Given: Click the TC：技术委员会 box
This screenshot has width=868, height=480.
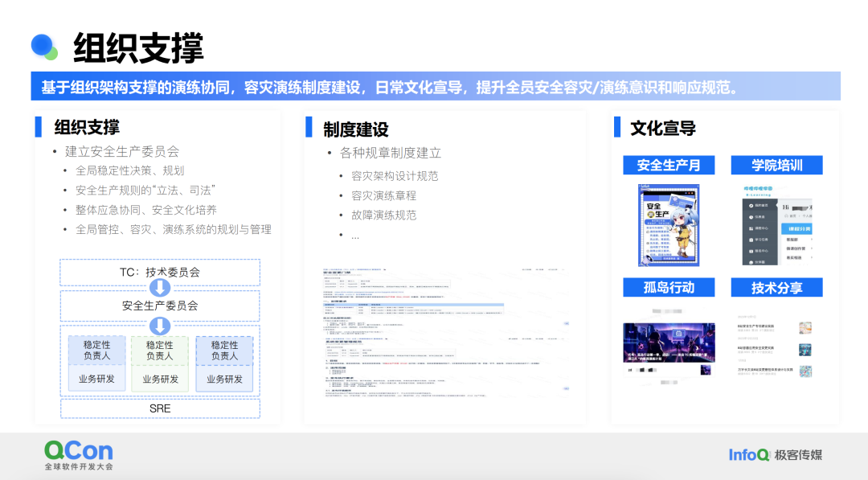Looking at the screenshot, I should 160,273.
